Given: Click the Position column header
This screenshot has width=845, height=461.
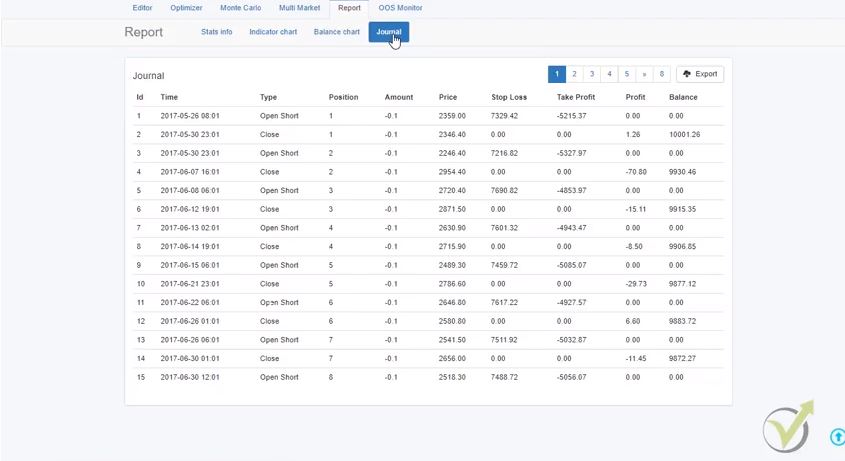Looking at the screenshot, I should pos(343,97).
